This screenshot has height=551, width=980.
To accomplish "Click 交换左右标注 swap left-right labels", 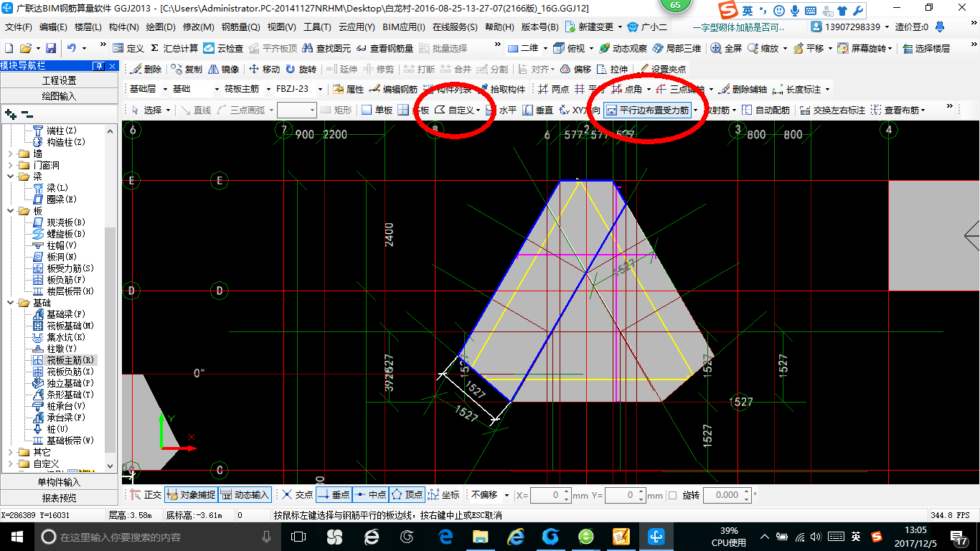I will click(832, 110).
